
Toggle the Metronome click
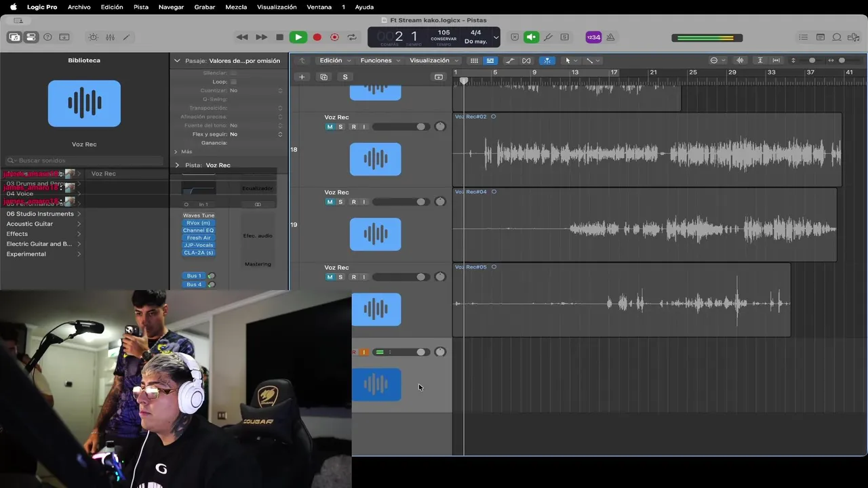[610, 37]
